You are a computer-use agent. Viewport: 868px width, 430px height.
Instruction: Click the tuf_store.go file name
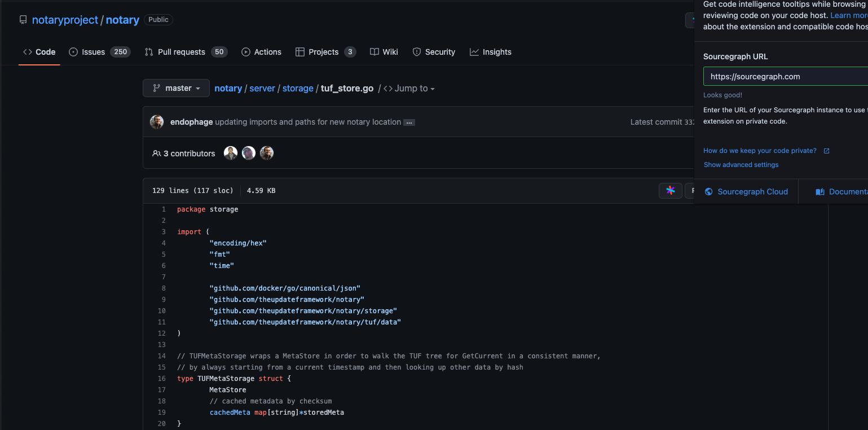(347, 89)
